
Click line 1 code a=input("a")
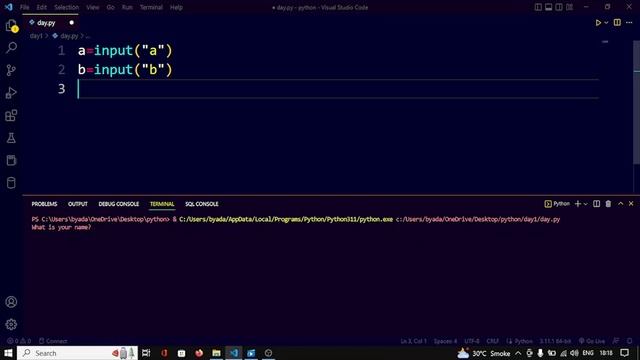point(125,51)
